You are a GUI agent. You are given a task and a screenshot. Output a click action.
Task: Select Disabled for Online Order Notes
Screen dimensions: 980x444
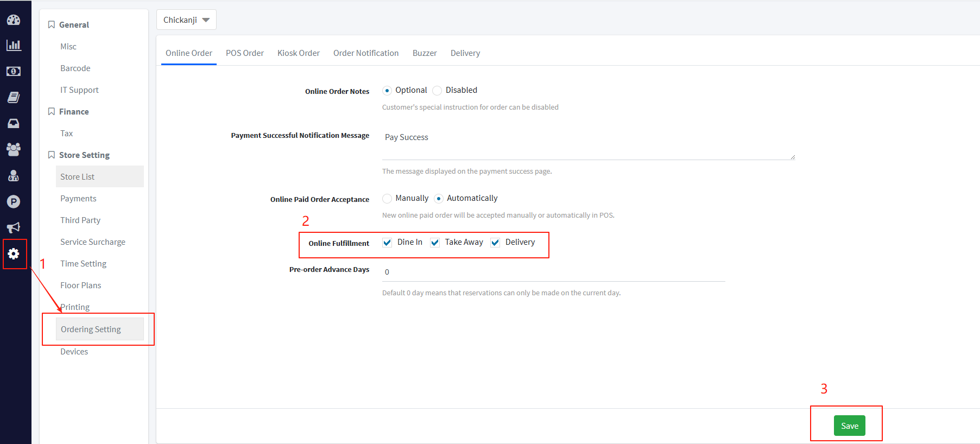click(x=437, y=91)
